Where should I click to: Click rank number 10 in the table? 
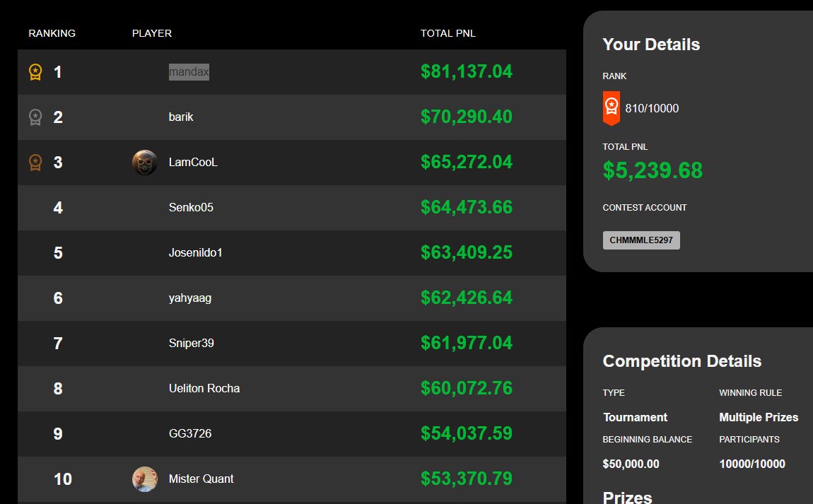pos(63,479)
